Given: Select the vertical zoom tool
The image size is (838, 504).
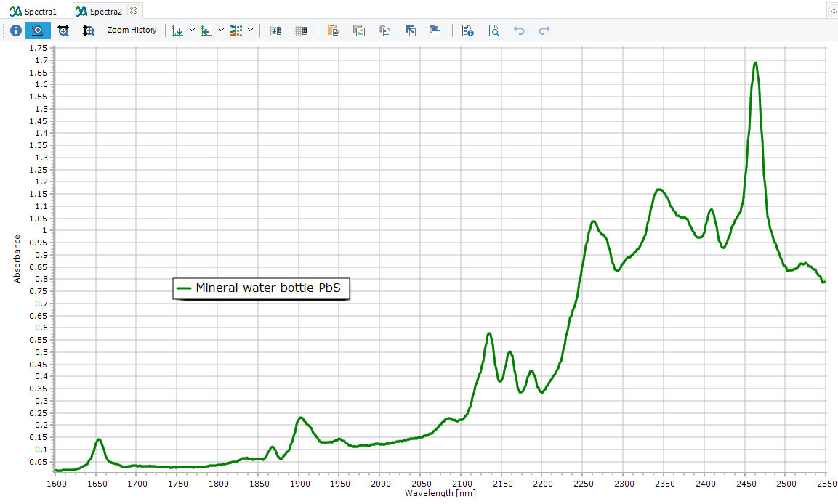Looking at the screenshot, I should (x=88, y=31).
